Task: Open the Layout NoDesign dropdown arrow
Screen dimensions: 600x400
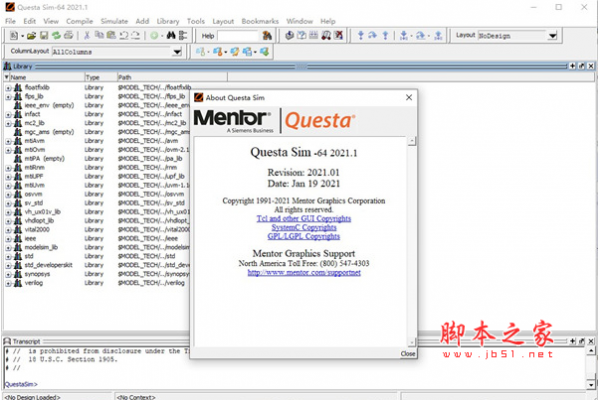Action: (552, 36)
